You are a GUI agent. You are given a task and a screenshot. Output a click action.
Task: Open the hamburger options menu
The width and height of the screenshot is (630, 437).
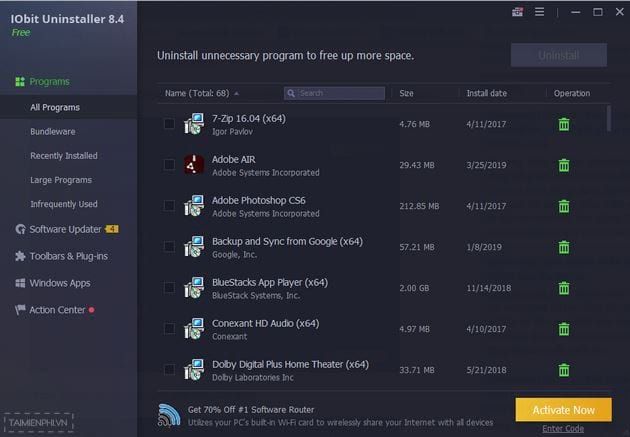pyautogui.click(x=540, y=12)
